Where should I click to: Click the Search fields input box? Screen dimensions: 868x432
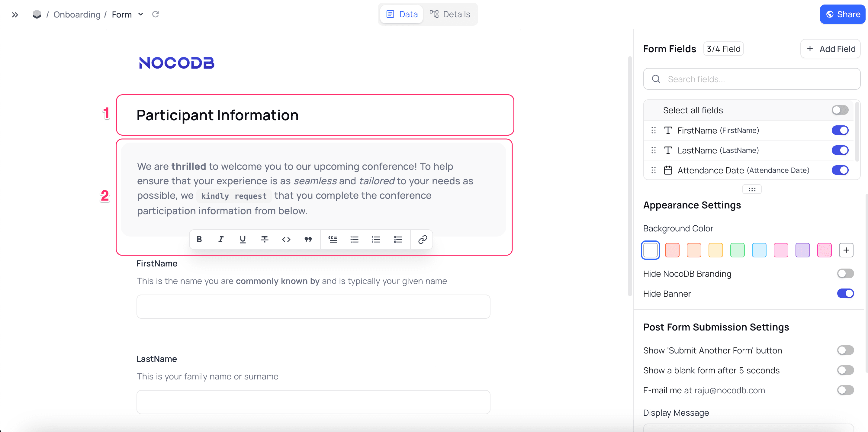752,79
